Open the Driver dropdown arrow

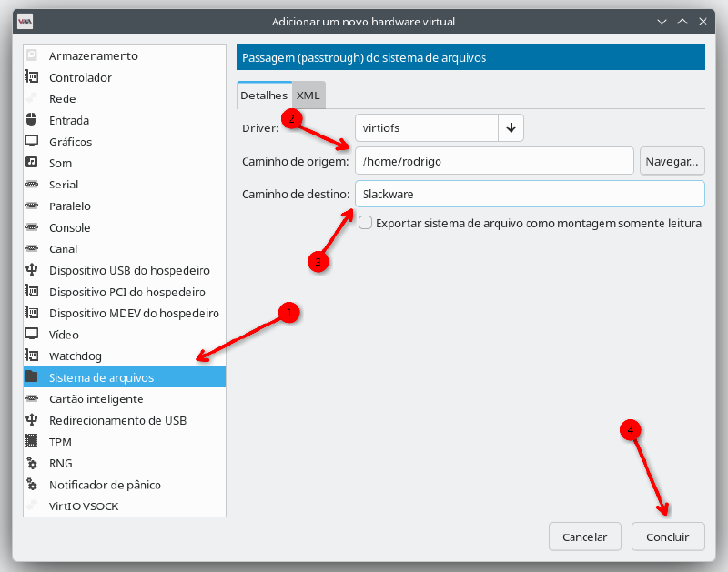[x=511, y=128]
